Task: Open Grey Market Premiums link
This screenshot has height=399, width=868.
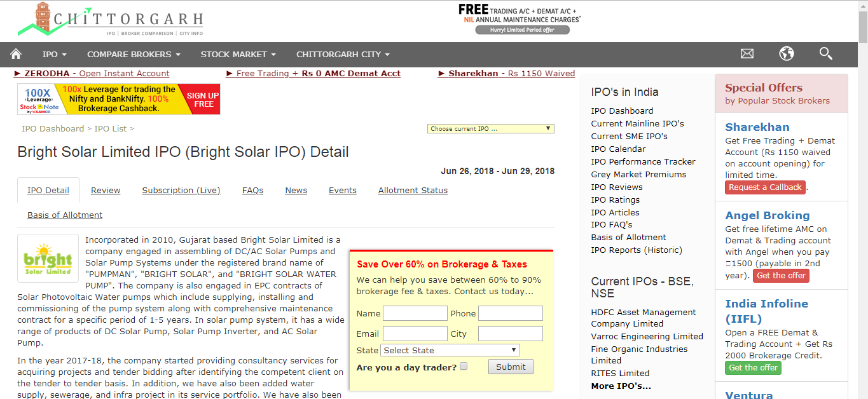Action: click(638, 175)
